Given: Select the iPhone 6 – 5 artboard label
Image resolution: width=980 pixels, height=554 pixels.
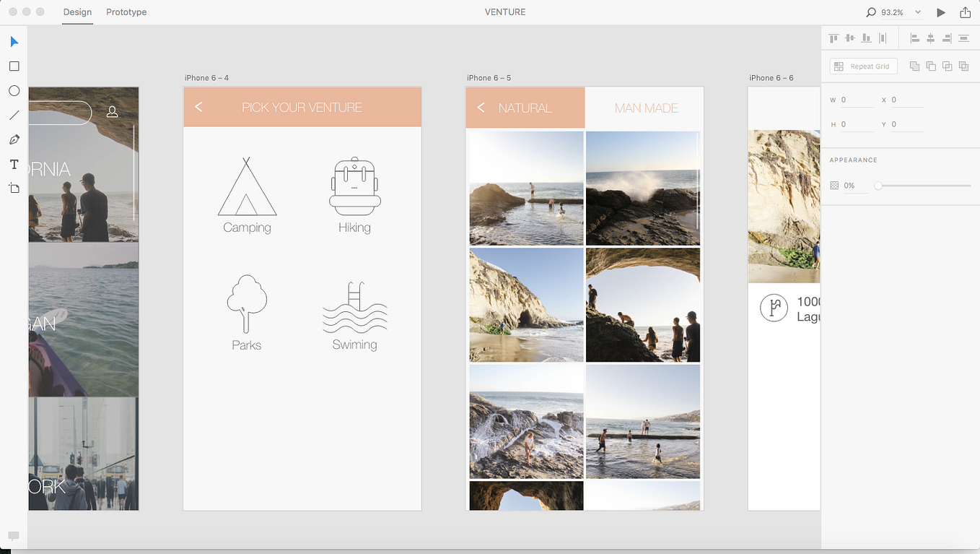Looking at the screenshot, I should click(489, 78).
